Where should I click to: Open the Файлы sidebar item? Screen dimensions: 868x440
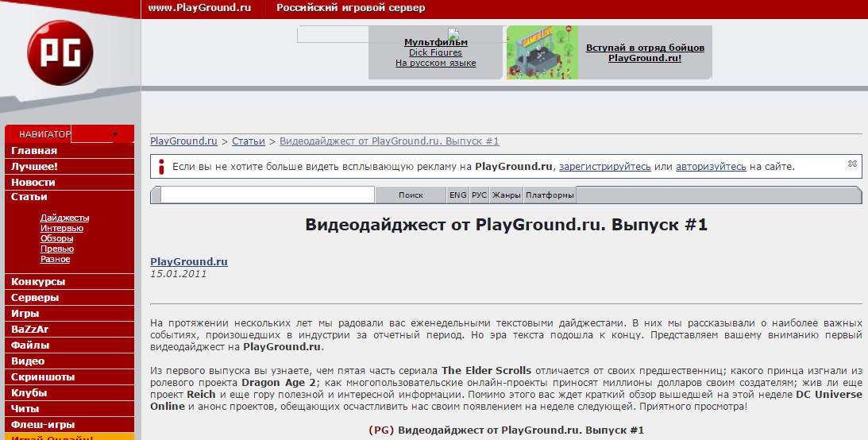(x=69, y=345)
